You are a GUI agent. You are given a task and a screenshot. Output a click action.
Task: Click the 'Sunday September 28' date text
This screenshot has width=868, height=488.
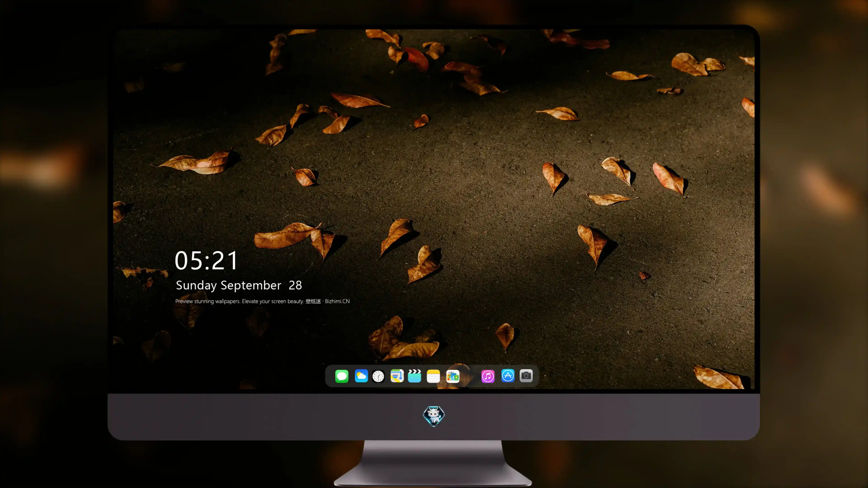pyautogui.click(x=239, y=285)
